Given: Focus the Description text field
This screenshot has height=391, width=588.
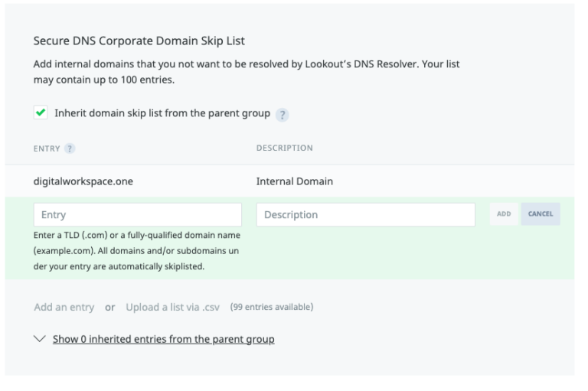Looking at the screenshot, I should pyautogui.click(x=365, y=215).
